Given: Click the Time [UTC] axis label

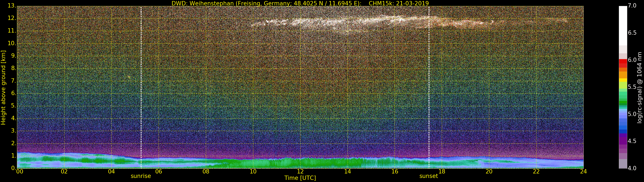Looking at the screenshot, I should tap(300, 178).
